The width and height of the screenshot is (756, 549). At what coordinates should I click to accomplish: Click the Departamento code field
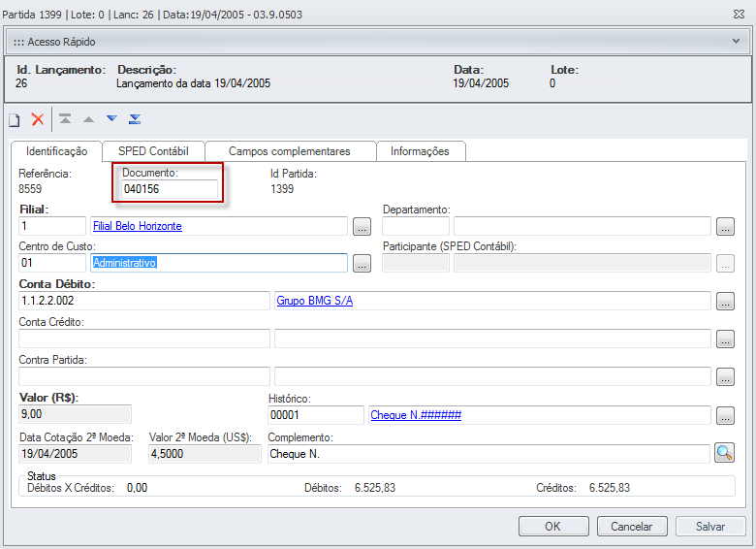click(416, 226)
